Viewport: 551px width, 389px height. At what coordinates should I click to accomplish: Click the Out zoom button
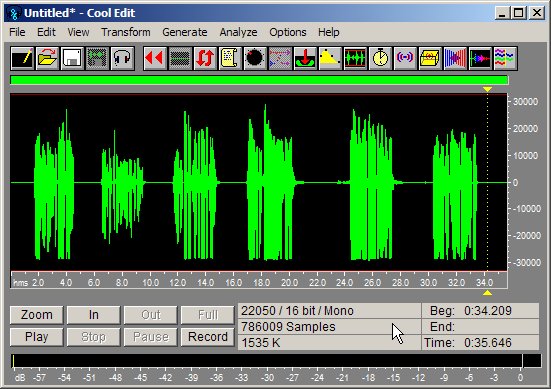(x=151, y=315)
